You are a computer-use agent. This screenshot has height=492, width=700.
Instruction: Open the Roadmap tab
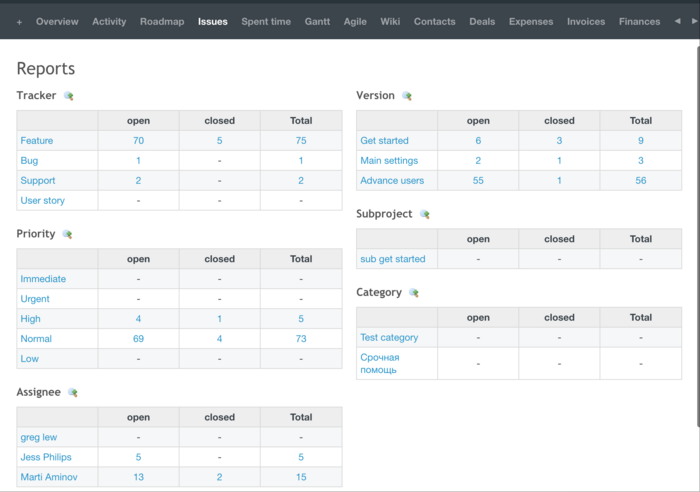(x=162, y=21)
